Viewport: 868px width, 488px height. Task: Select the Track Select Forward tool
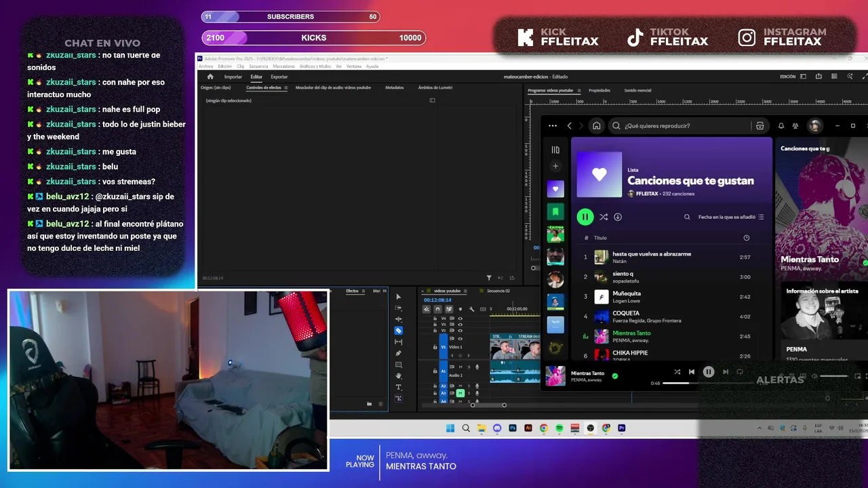[399, 308]
